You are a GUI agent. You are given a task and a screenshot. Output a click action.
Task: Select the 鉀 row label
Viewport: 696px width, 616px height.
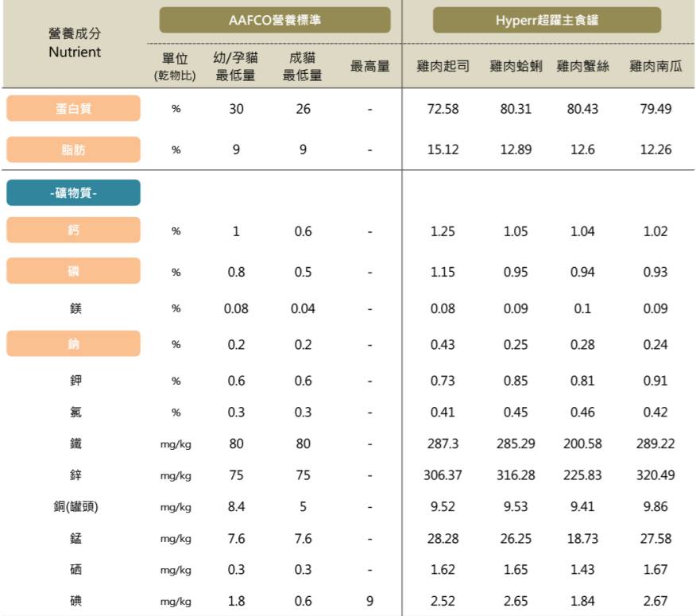click(x=75, y=381)
